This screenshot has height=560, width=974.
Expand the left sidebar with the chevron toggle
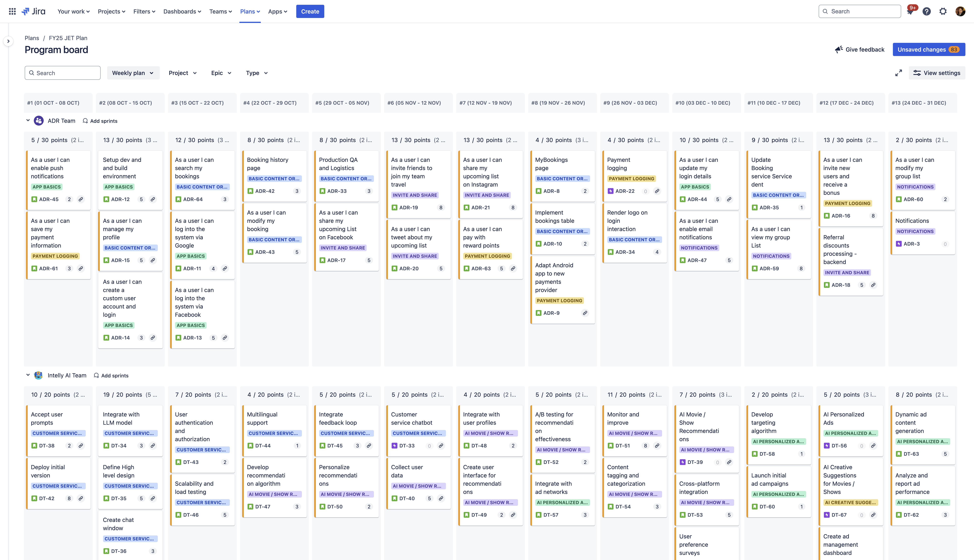point(8,41)
